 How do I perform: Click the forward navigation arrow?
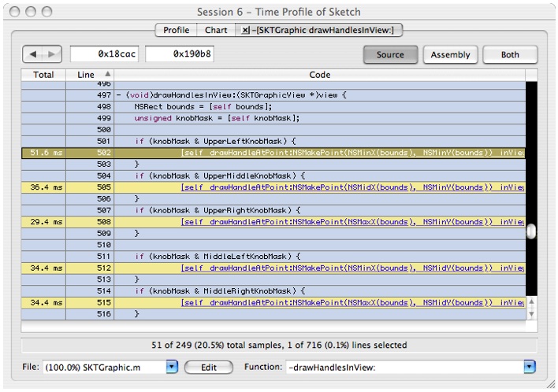(x=51, y=56)
